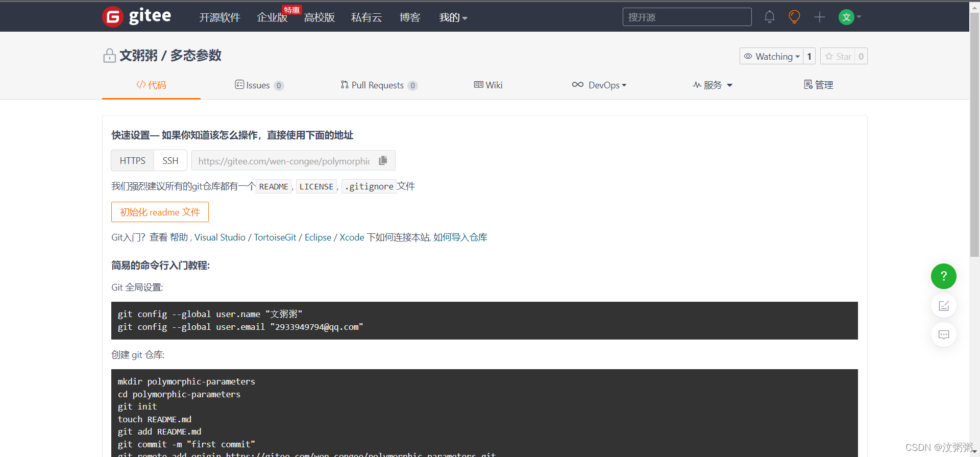Go to 企业版 in the top navigation
The image size is (980, 457).
tap(272, 17)
